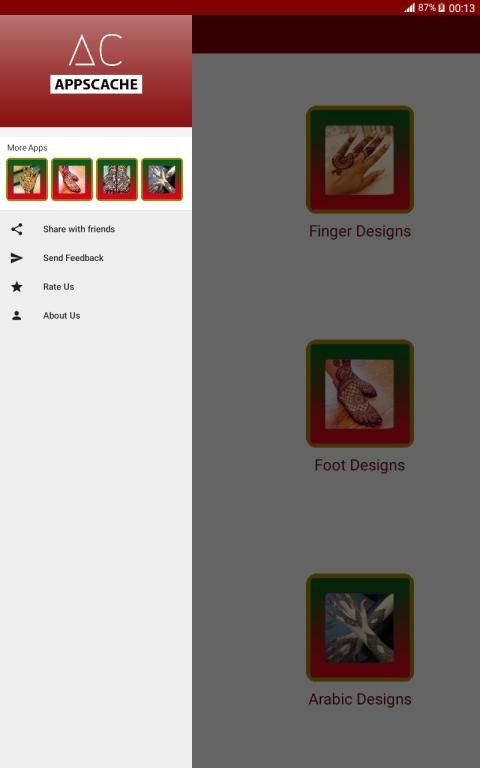Open Finger Designs category image

click(360, 160)
